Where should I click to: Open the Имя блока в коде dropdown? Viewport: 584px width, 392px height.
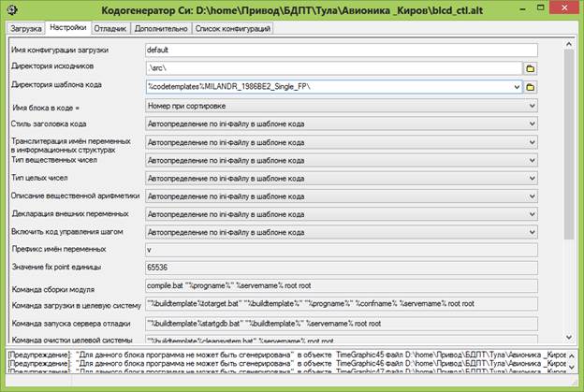(x=533, y=107)
